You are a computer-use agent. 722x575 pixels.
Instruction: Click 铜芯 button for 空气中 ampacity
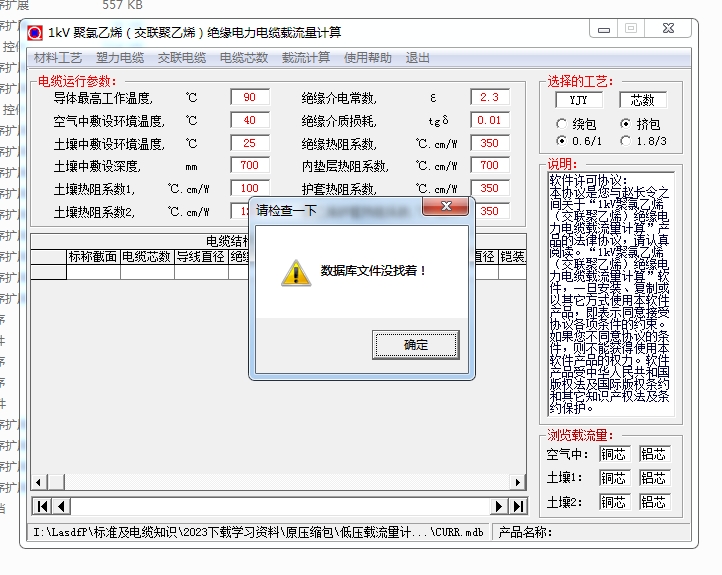(614, 454)
